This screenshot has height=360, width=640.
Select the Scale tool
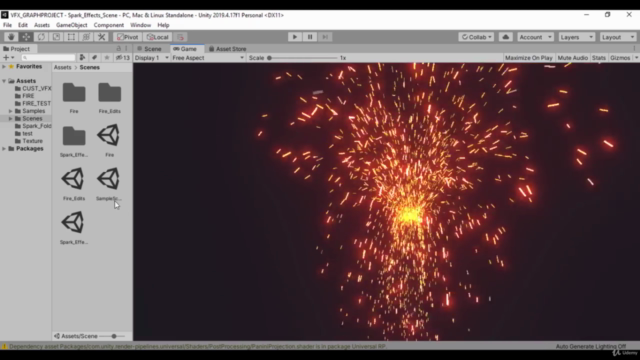56,37
